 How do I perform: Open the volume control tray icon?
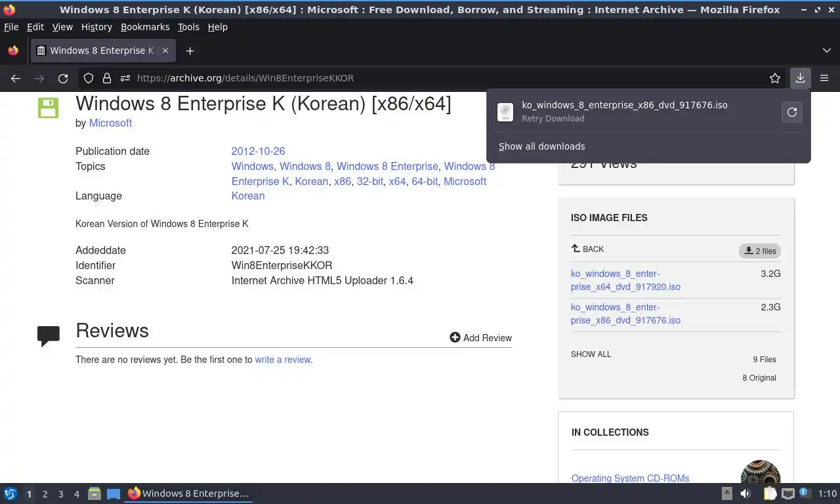(x=745, y=493)
